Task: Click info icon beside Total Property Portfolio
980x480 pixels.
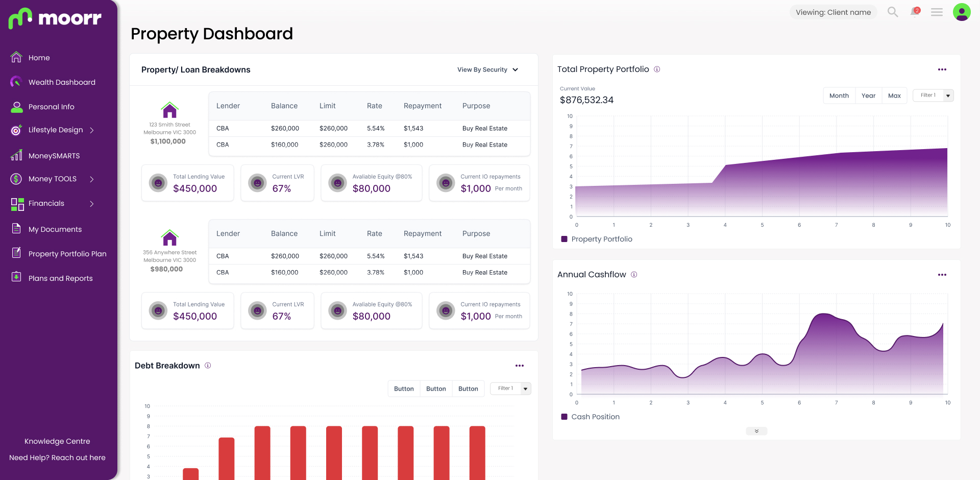Action: pos(657,69)
